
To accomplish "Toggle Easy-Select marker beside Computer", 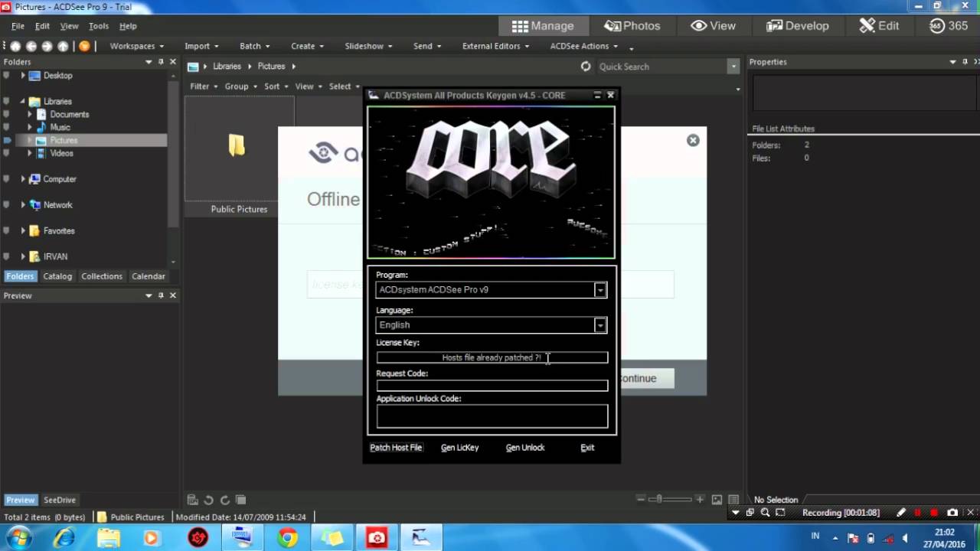I will click(x=6, y=179).
